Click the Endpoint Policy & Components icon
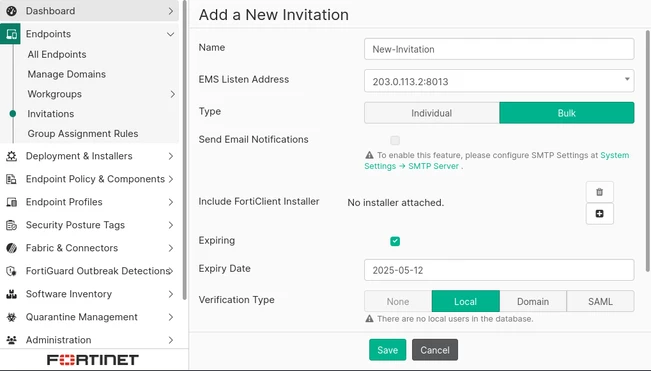651x371 pixels. coord(11,179)
